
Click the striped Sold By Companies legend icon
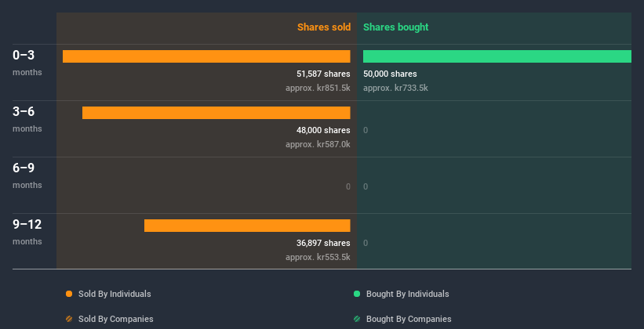[x=69, y=319]
